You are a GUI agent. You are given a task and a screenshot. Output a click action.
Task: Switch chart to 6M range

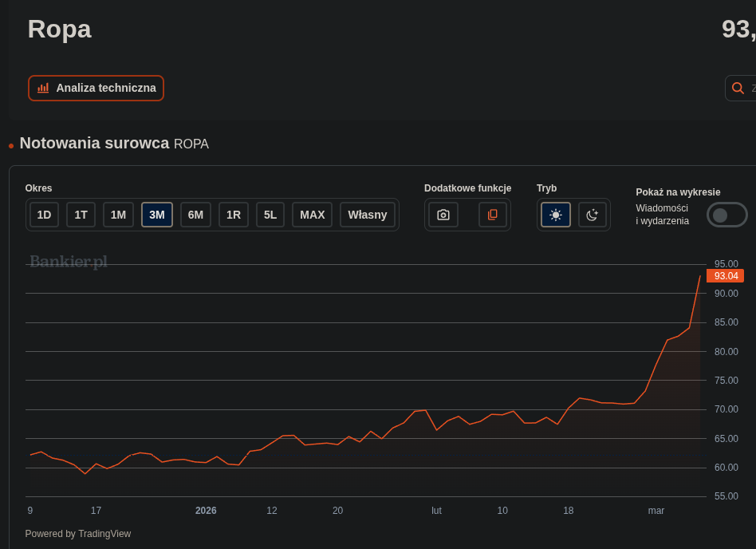[195, 215]
